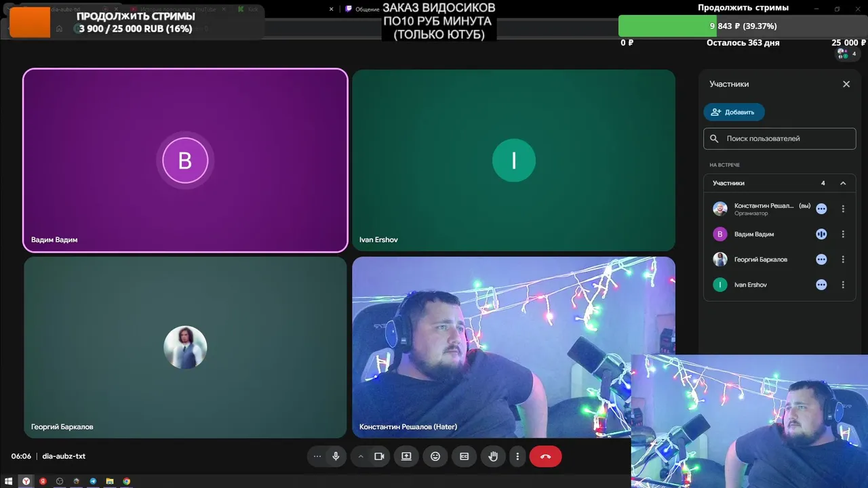Image resolution: width=868 pixels, height=488 pixels.
Task: Click the Ivan Ershov video tile
Action: pyautogui.click(x=513, y=161)
